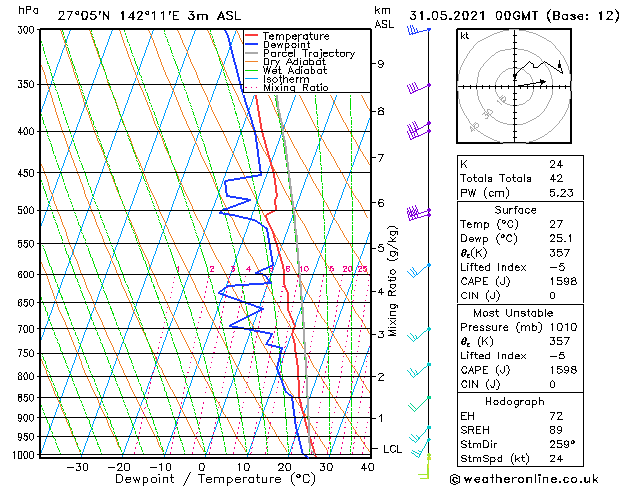Screen dimensions: 629x486
Task: Click the Lifted Index row under Surface
Action: point(520,267)
